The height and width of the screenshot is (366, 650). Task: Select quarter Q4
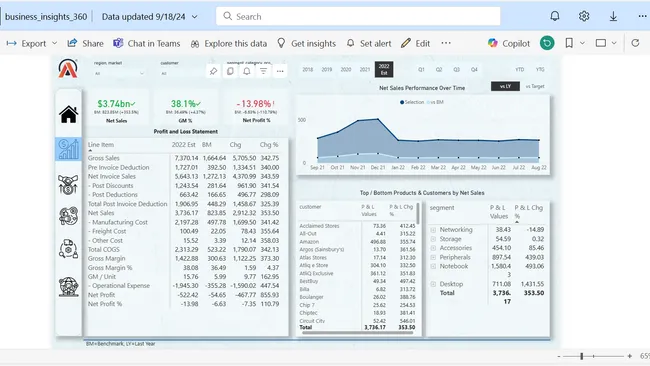pyautogui.click(x=474, y=70)
